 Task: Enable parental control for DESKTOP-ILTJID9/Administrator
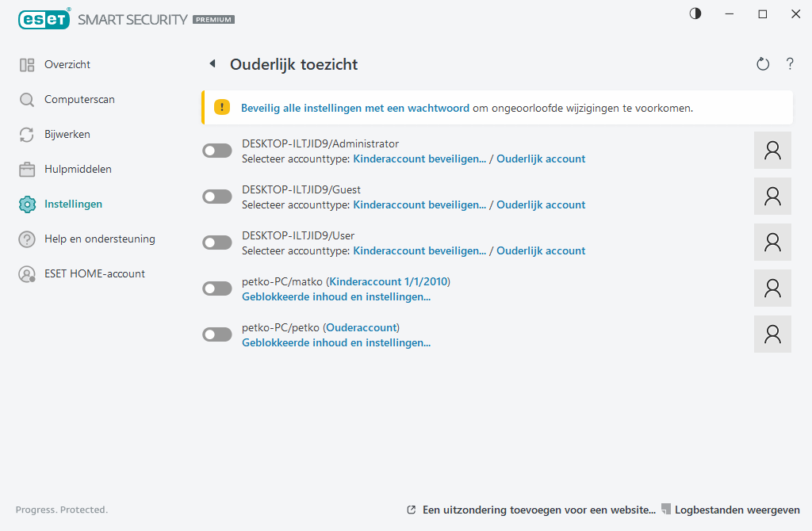[x=217, y=151]
